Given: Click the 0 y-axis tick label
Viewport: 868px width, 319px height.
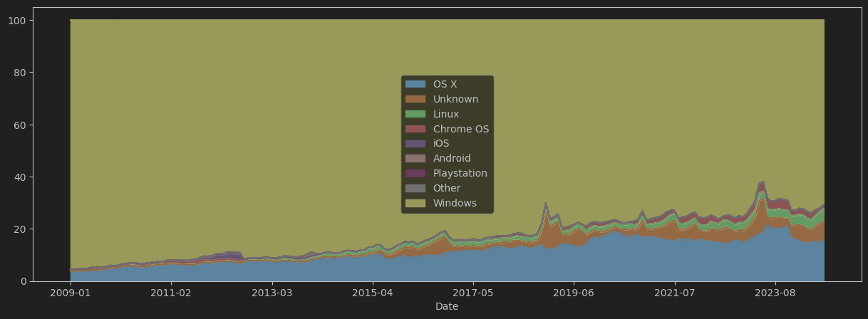Looking at the screenshot, I should [24, 281].
